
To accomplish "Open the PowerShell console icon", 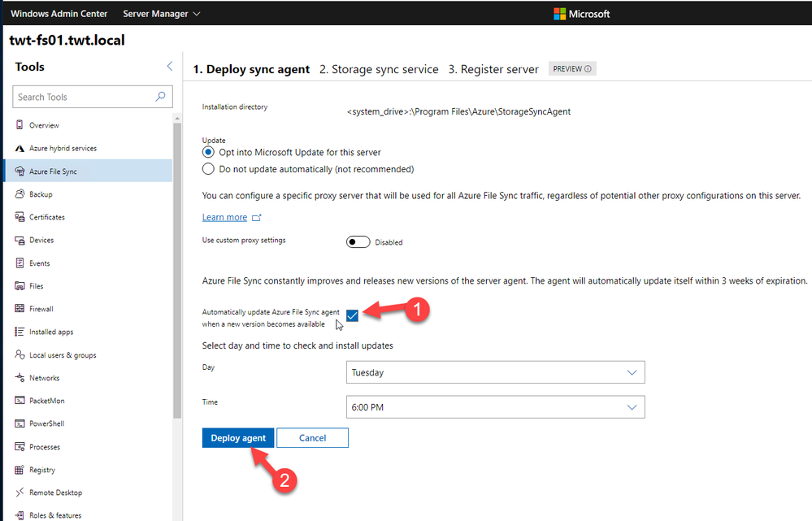I will pyautogui.click(x=20, y=423).
